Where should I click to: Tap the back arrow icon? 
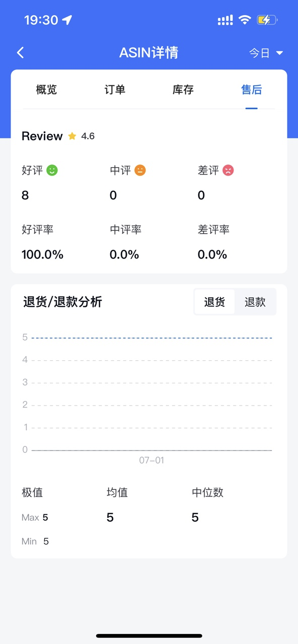click(20, 52)
